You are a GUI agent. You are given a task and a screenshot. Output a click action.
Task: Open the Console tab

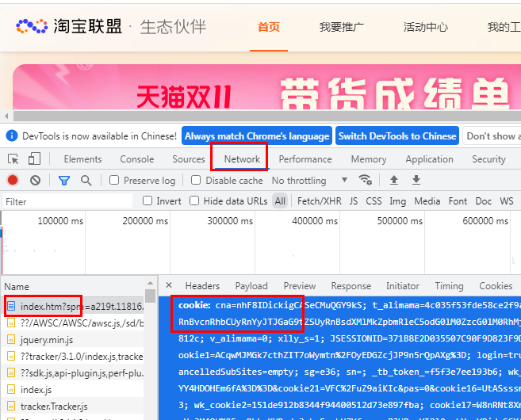pyautogui.click(x=137, y=159)
